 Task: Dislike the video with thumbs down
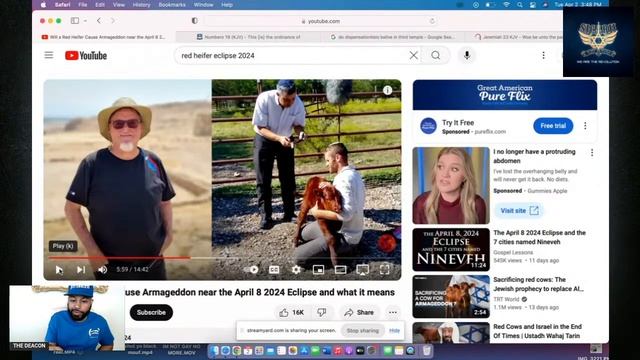[x=322, y=312]
